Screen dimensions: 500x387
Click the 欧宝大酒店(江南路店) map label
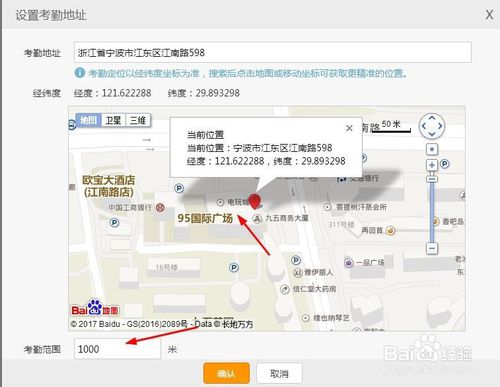[108, 186]
